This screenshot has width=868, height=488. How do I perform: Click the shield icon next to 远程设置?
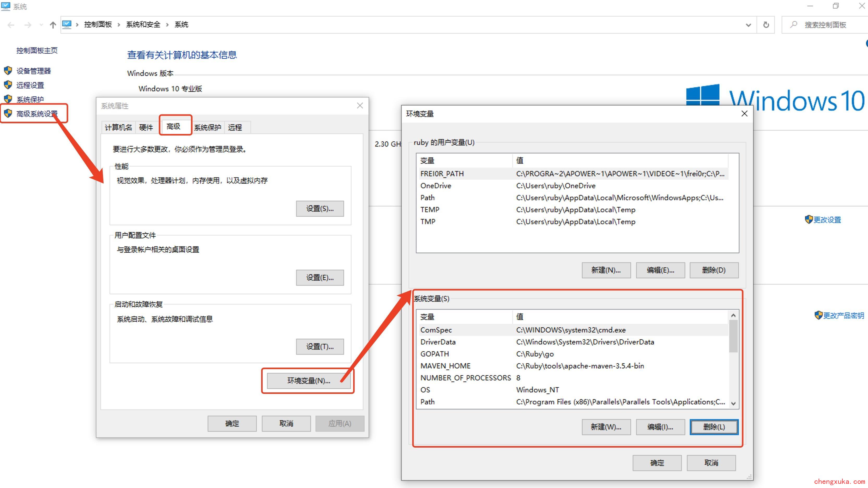coord(8,85)
